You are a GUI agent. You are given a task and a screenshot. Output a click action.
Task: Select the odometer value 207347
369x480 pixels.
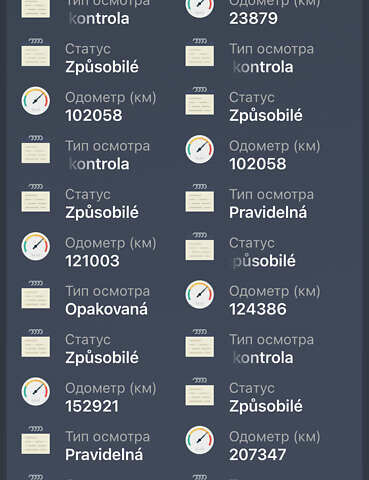pyautogui.click(x=258, y=455)
